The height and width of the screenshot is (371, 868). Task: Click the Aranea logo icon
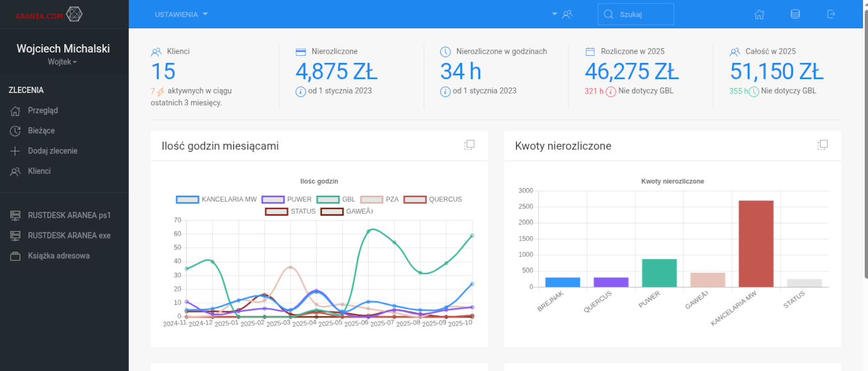74,14
